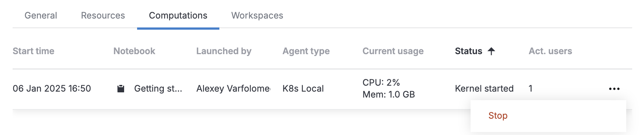Click Alexey Varfolome launched-by name
The width and height of the screenshot is (644, 135).
click(x=233, y=89)
